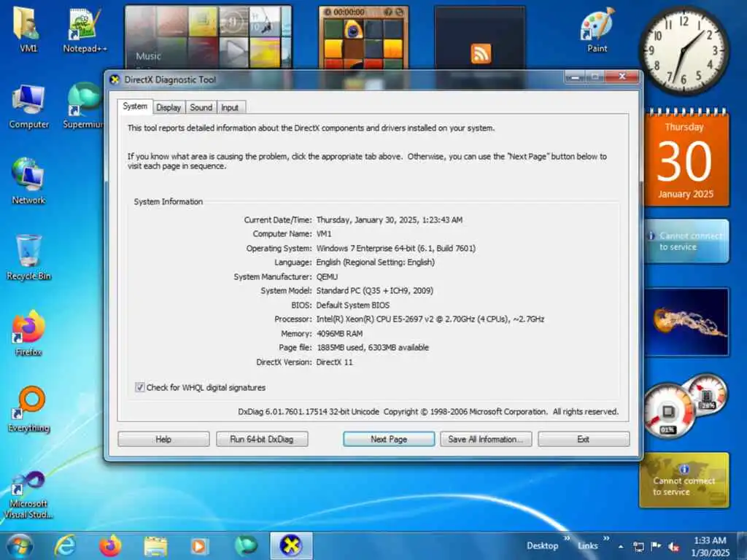Click the Action Center flag icon

[656, 546]
